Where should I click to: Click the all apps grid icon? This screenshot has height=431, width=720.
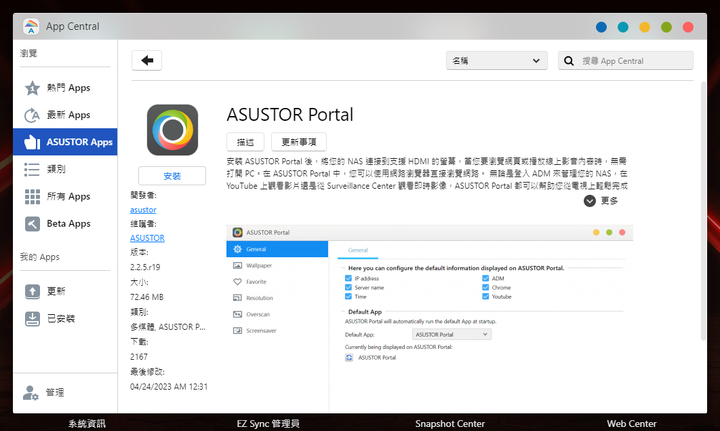[x=32, y=196]
